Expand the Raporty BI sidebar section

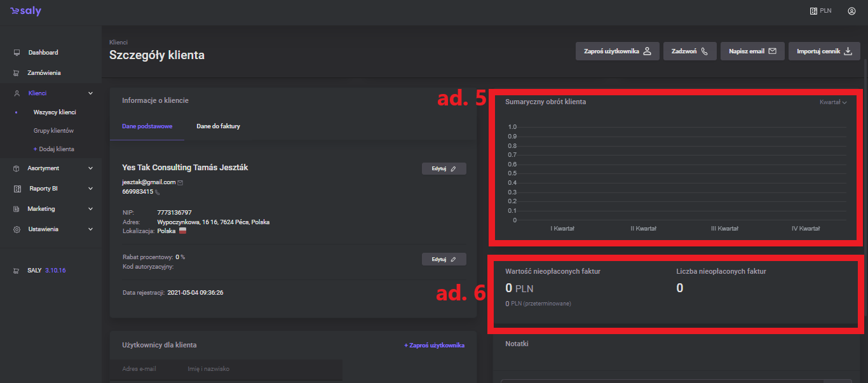(x=90, y=189)
